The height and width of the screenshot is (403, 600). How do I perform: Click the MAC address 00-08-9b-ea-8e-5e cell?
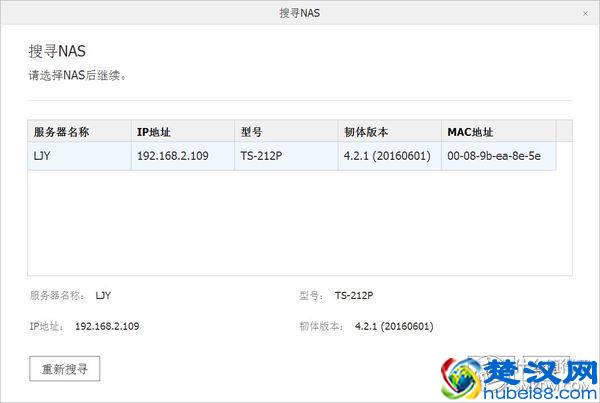493,156
